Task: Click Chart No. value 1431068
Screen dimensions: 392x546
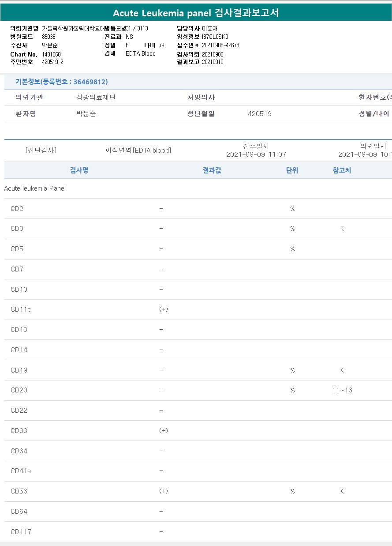Action: click(x=51, y=54)
